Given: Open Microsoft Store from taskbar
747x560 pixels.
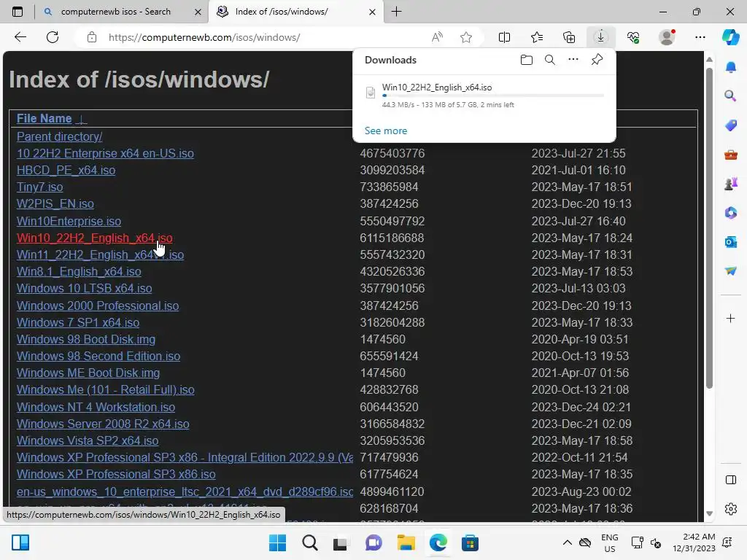Looking at the screenshot, I should (470, 542).
